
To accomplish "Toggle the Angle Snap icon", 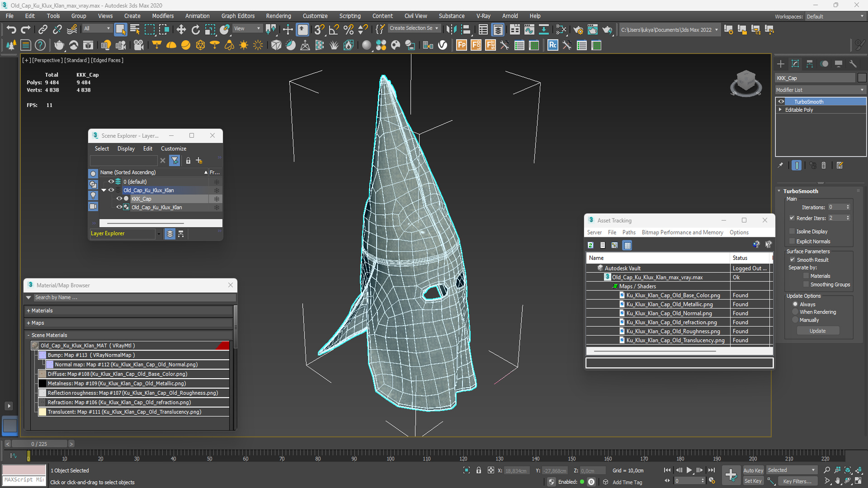I will 334,30.
